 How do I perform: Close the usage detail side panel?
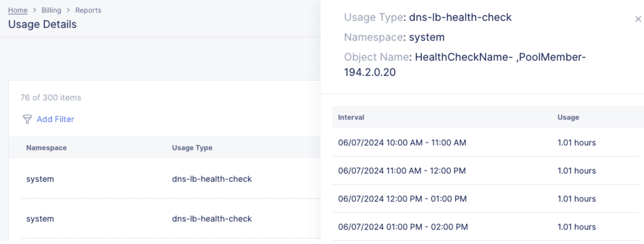[x=638, y=19]
